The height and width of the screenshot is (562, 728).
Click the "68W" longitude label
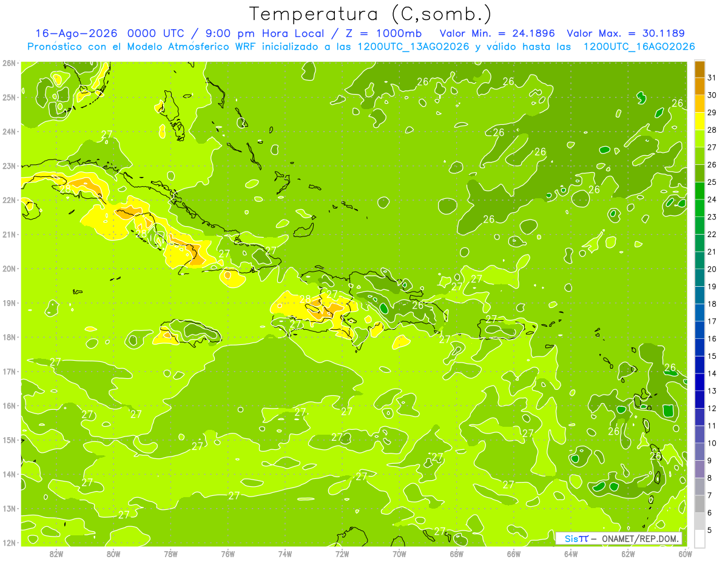coord(457,553)
